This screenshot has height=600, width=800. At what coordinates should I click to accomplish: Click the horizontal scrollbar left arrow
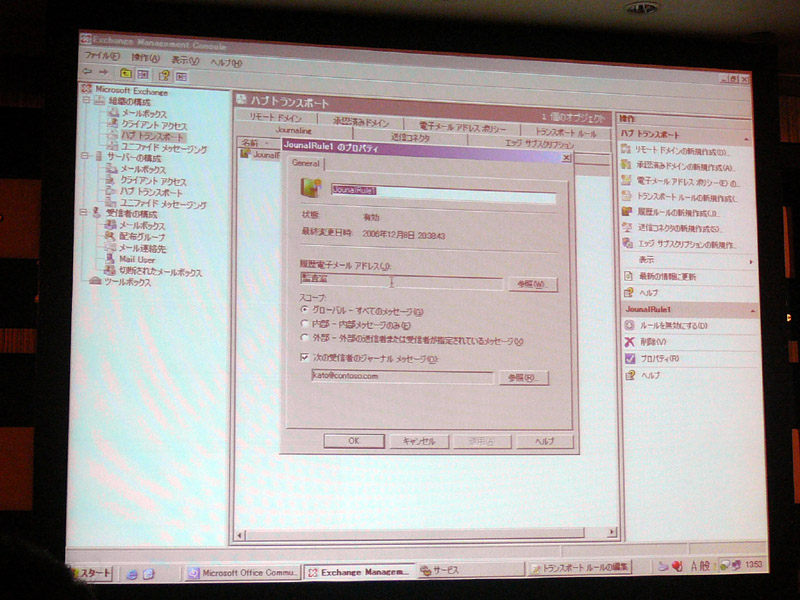click(240, 535)
